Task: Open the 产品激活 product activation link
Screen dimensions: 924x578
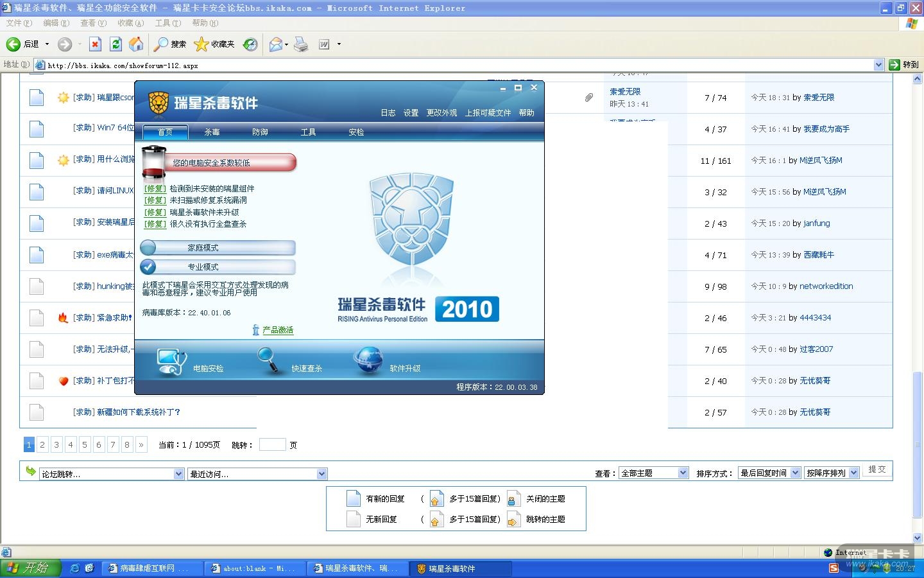Action: [x=278, y=330]
